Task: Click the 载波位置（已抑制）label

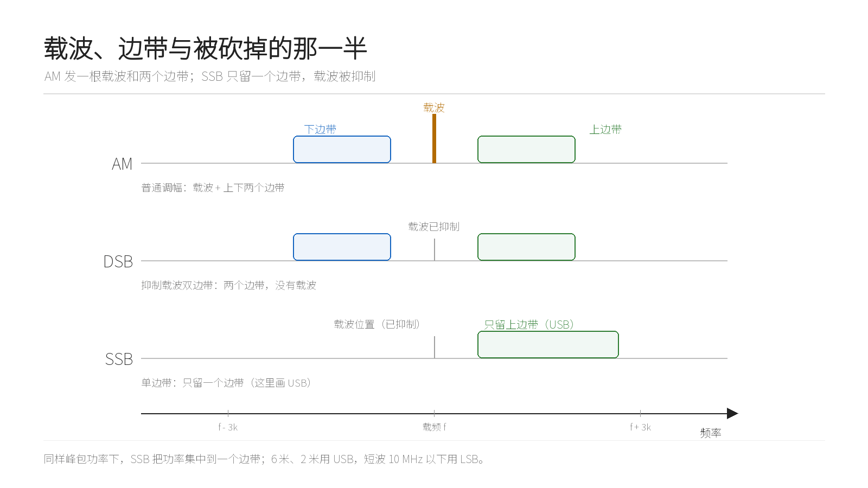Action: [x=377, y=324]
